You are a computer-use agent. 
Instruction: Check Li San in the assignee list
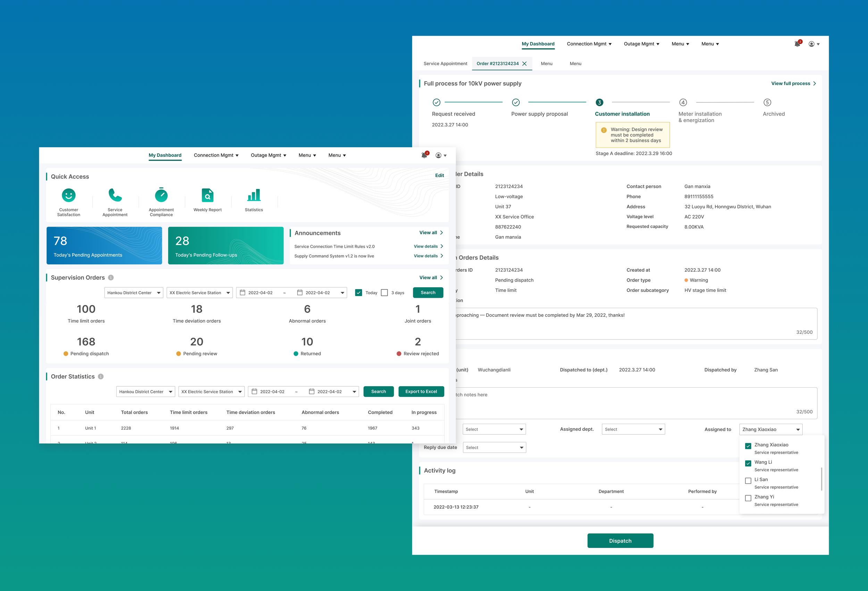[x=748, y=481]
